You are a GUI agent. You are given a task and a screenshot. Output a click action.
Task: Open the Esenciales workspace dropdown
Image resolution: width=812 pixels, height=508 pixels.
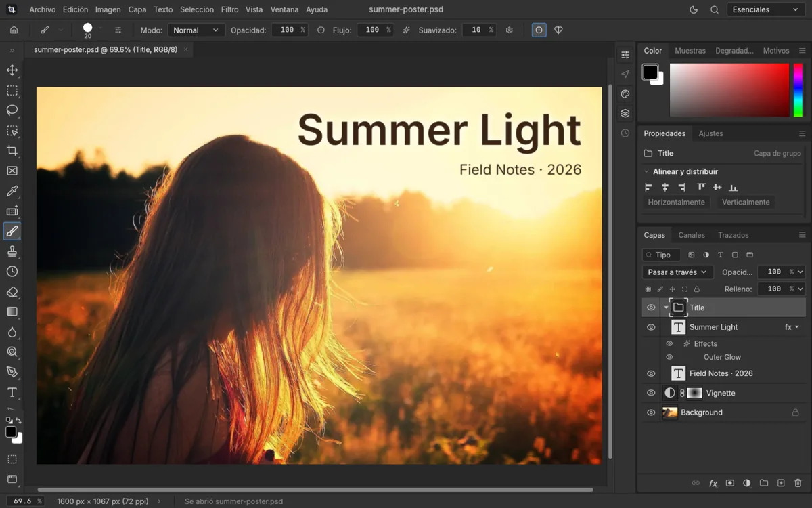[766, 9]
